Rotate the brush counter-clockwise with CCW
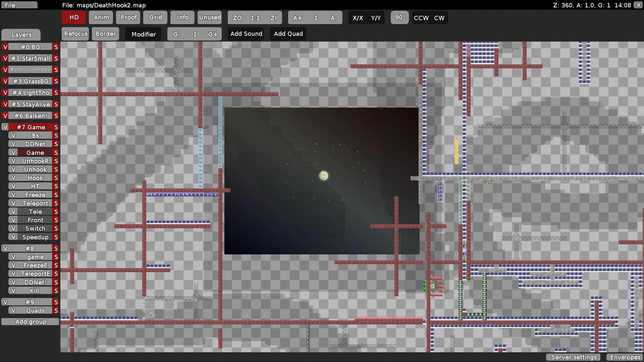This screenshot has width=644, height=362. [x=421, y=18]
